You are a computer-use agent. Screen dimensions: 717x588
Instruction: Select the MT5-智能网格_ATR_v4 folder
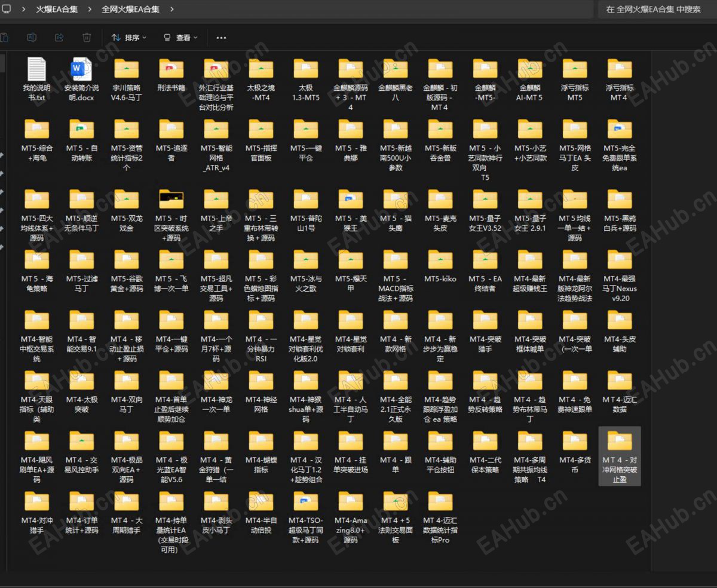[x=216, y=146]
